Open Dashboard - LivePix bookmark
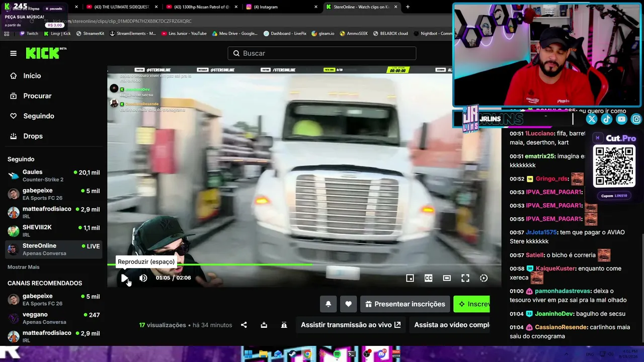Image resolution: width=644 pixels, height=362 pixels. (x=285, y=34)
